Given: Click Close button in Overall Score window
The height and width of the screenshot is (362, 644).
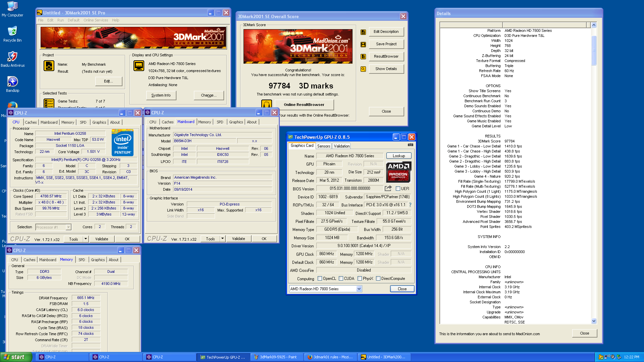Looking at the screenshot, I should [x=386, y=112].
